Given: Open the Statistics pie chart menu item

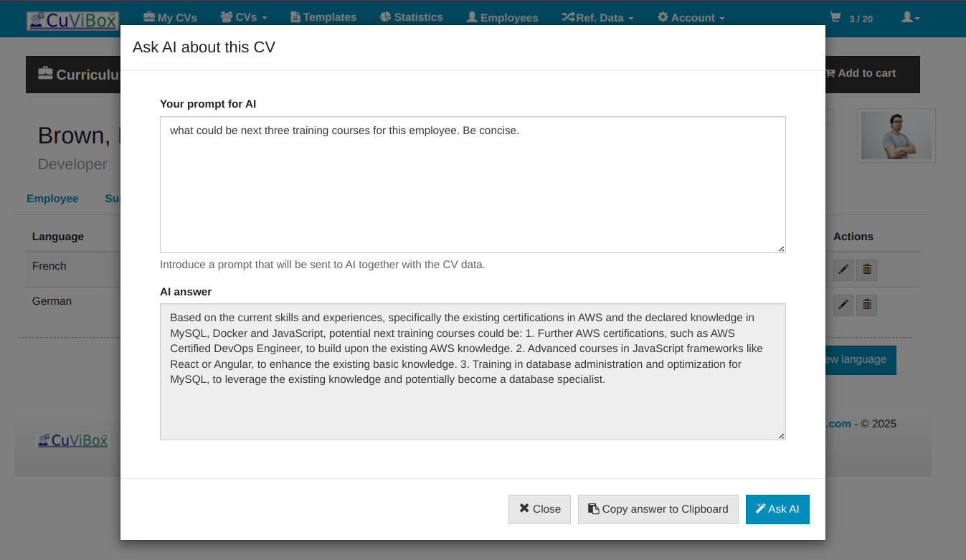Looking at the screenshot, I should pos(412,17).
